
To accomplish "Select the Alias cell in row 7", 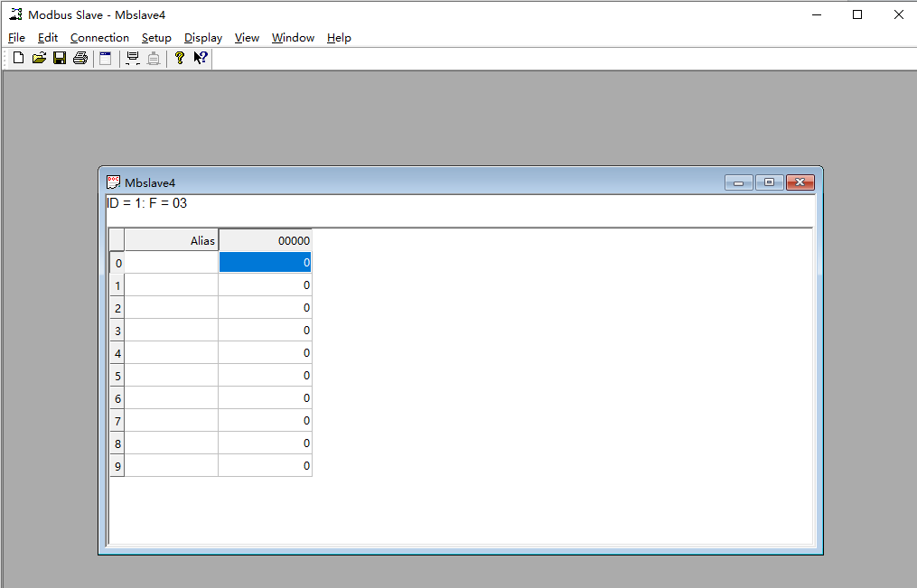I will point(172,421).
